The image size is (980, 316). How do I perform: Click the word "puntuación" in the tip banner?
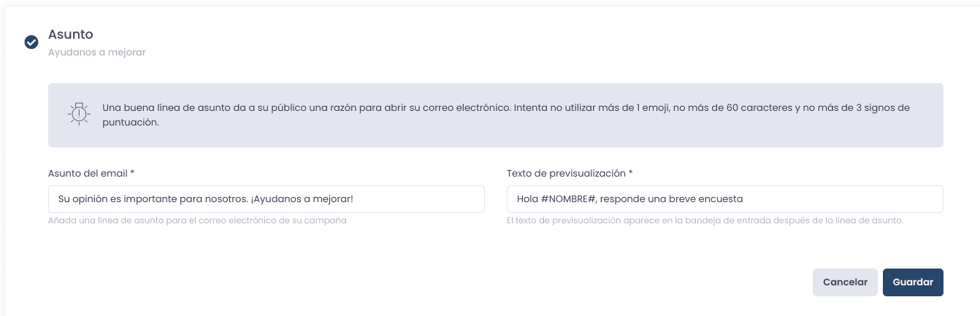coord(131,123)
